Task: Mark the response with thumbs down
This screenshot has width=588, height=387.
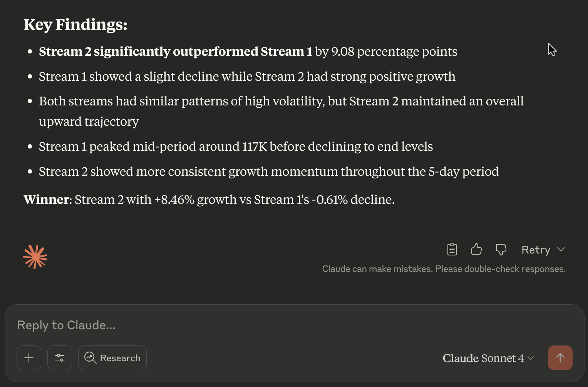Action: tap(501, 249)
